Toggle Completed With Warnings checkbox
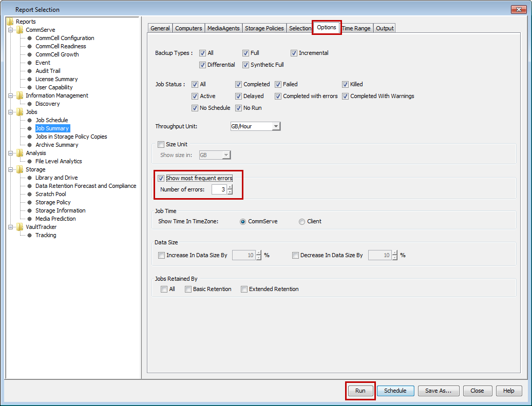The height and width of the screenshot is (406, 532). [346, 96]
